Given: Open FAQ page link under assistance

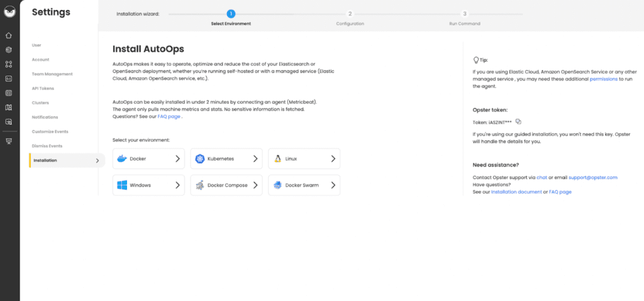Looking at the screenshot, I should pyautogui.click(x=560, y=192).
